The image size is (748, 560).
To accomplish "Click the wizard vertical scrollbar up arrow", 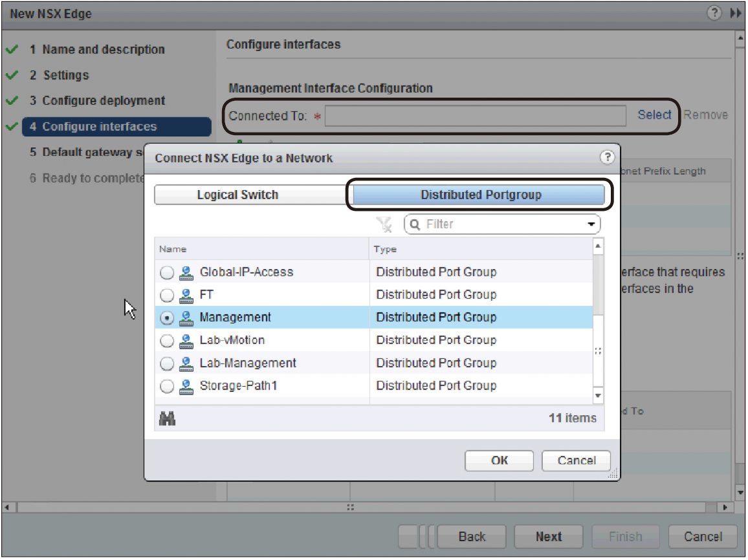I will click(x=740, y=39).
